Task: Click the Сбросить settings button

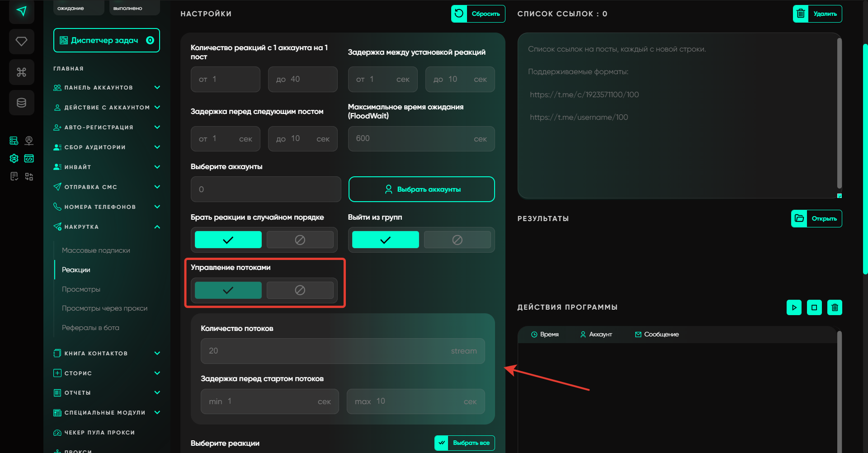Action: pos(478,14)
